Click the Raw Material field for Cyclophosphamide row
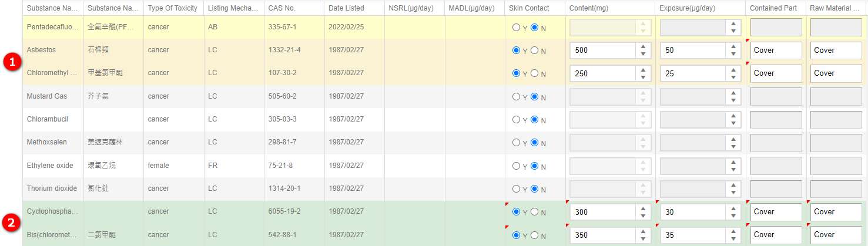The height and width of the screenshot is (246, 868). click(836, 212)
